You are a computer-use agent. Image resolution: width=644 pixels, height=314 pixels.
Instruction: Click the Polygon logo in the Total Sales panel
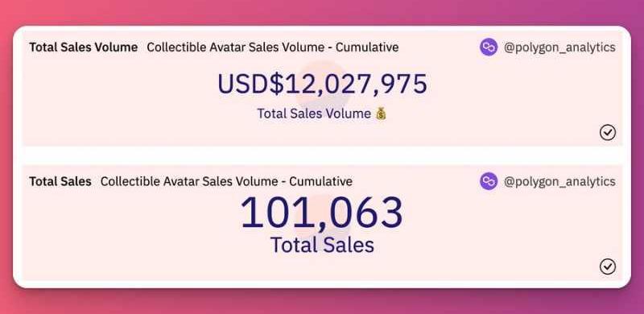(x=489, y=181)
